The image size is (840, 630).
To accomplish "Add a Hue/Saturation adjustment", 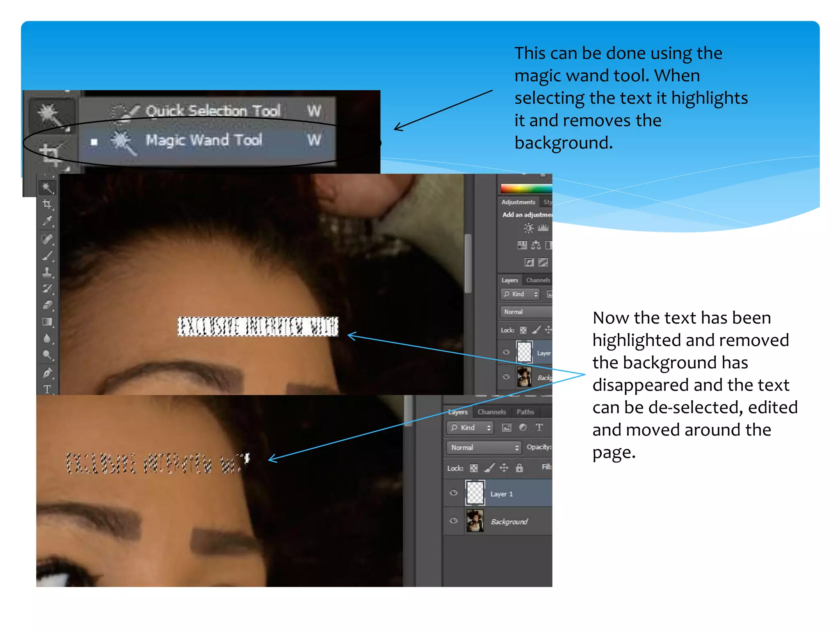I will [522, 245].
